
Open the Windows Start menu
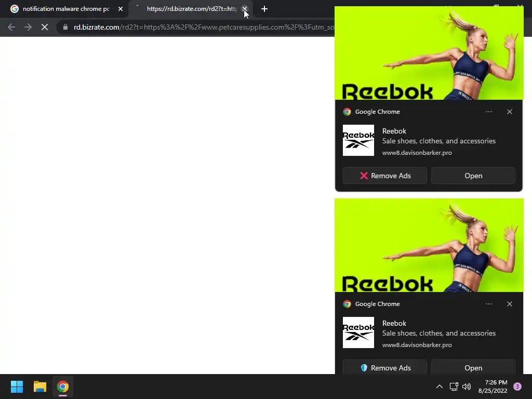17,387
